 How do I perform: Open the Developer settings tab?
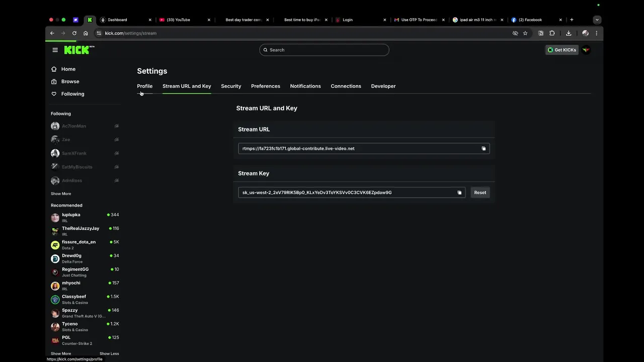[383, 86]
